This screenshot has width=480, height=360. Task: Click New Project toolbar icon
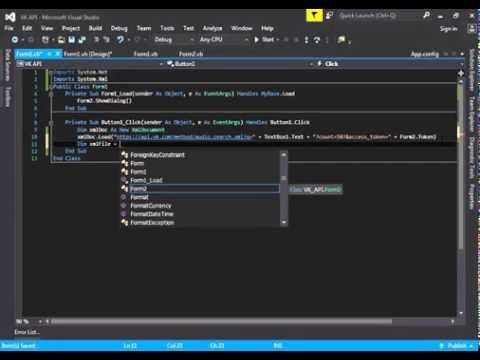tap(45, 40)
